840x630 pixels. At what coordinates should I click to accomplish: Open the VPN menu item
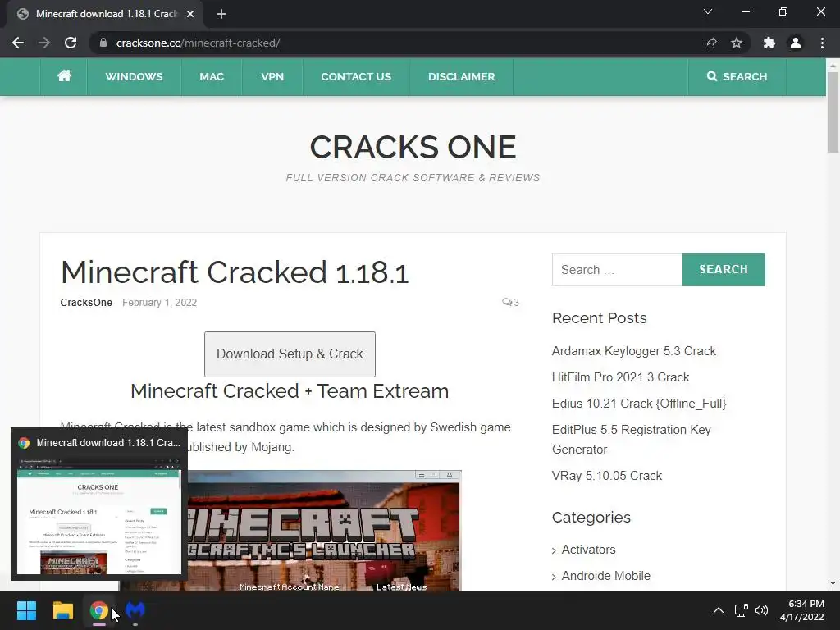click(272, 76)
